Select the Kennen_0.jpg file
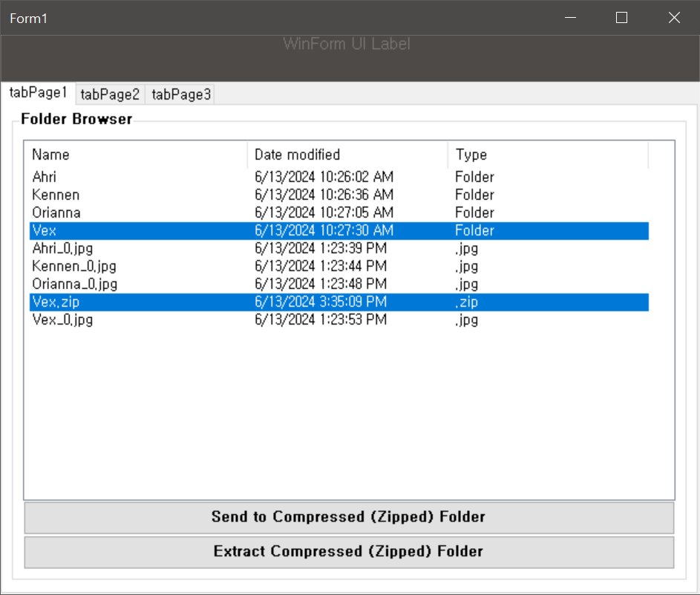Image resolution: width=700 pixels, height=595 pixels. click(x=339, y=266)
